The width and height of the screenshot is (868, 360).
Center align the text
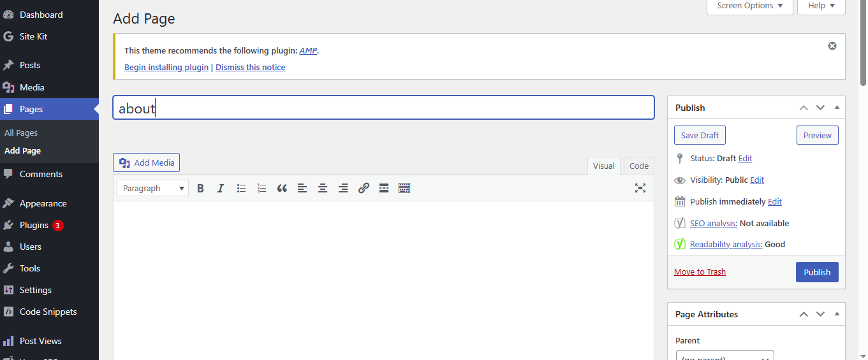point(323,188)
